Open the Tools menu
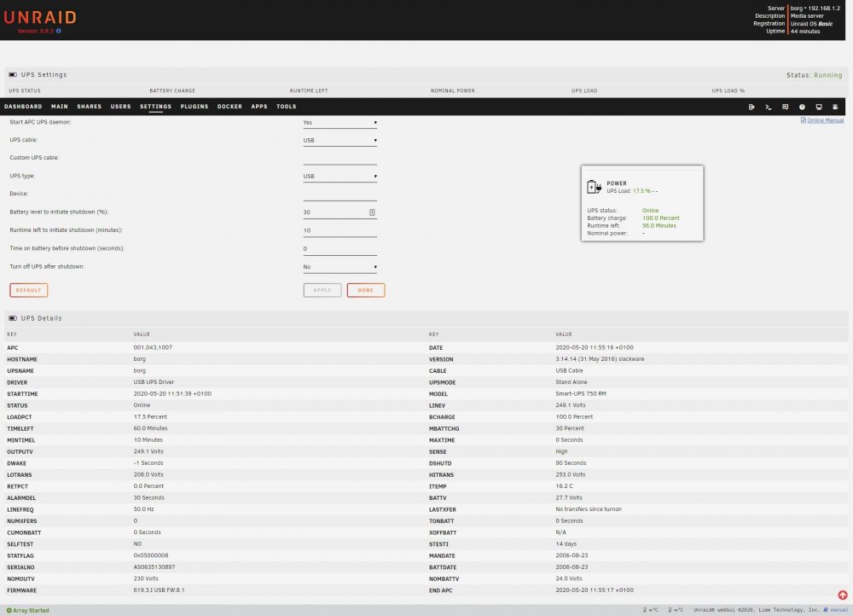The height and width of the screenshot is (616, 853). tap(286, 107)
